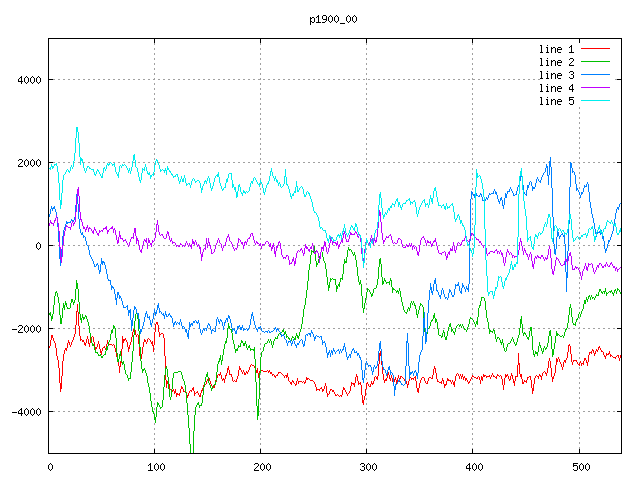Click the purple line 4 legend sample
The image size is (640, 480).
[x=595, y=87]
